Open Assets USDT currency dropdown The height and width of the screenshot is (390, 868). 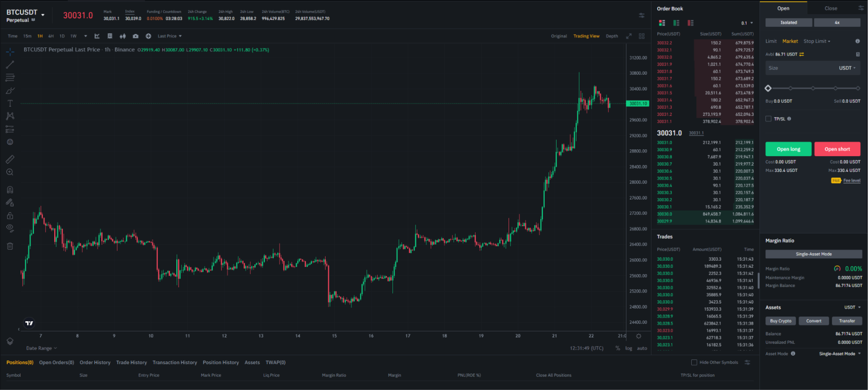pos(853,308)
